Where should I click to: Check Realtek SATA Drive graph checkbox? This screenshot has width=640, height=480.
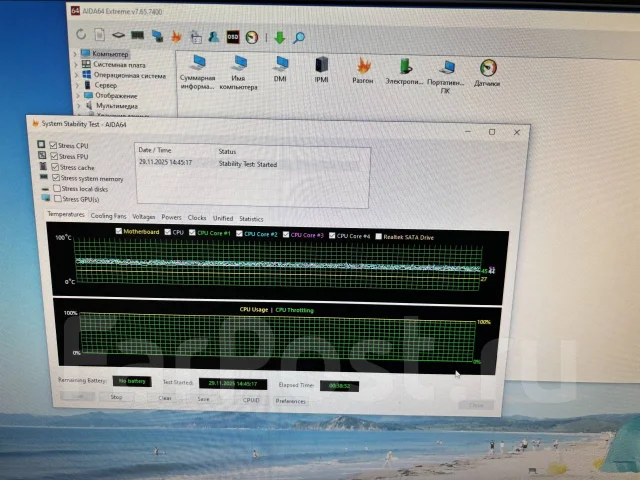[x=378, y=236]
